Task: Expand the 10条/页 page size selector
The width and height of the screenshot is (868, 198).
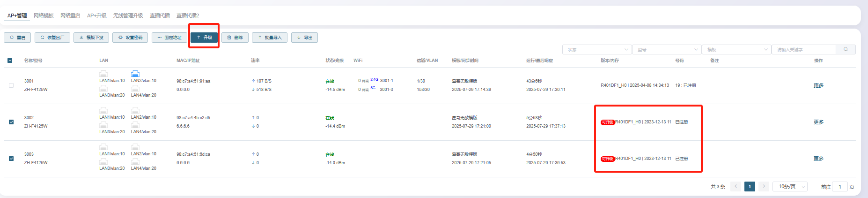Action: [x=789, y=186]
